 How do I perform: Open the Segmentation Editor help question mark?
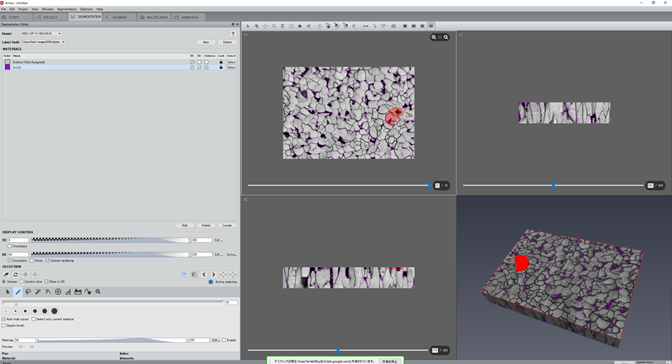[x=233, y=33]
